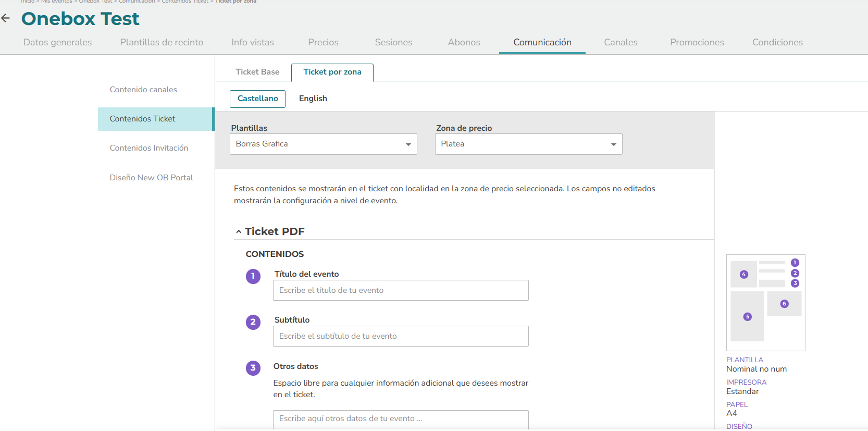Click marker 5 in the ticket layout preview
Viewport: 868px width, 431px height.
pyautogui.click(x=748, y=316)
